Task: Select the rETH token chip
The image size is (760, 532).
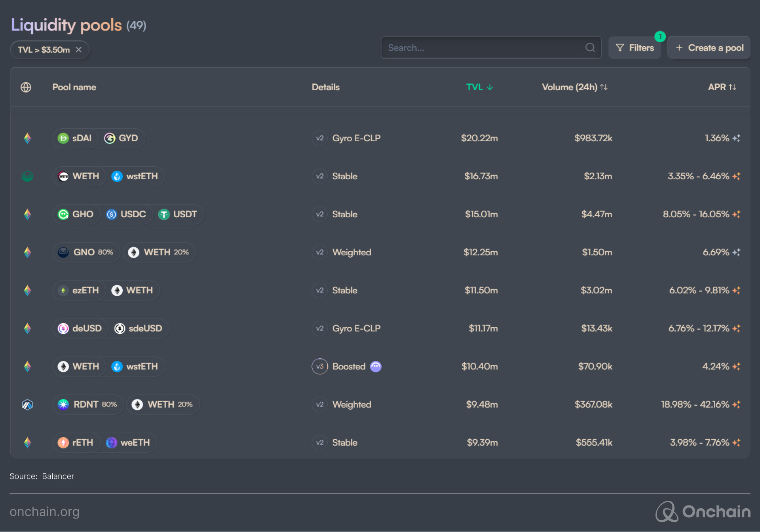Action: click(76, 443)
